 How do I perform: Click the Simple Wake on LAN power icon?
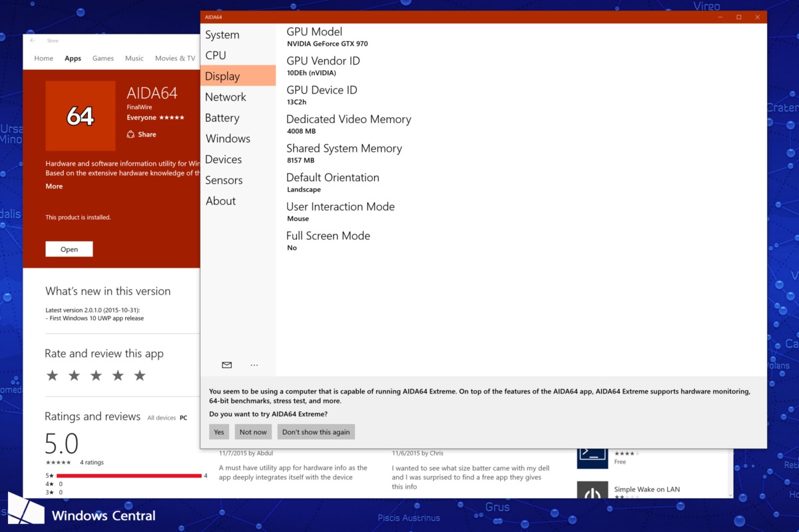pos(592,494)
